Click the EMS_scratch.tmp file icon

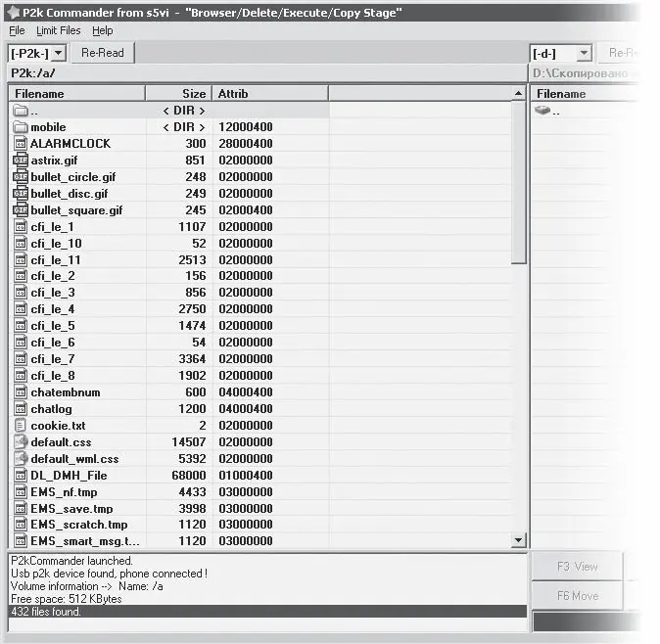click(x=21, y=525)
